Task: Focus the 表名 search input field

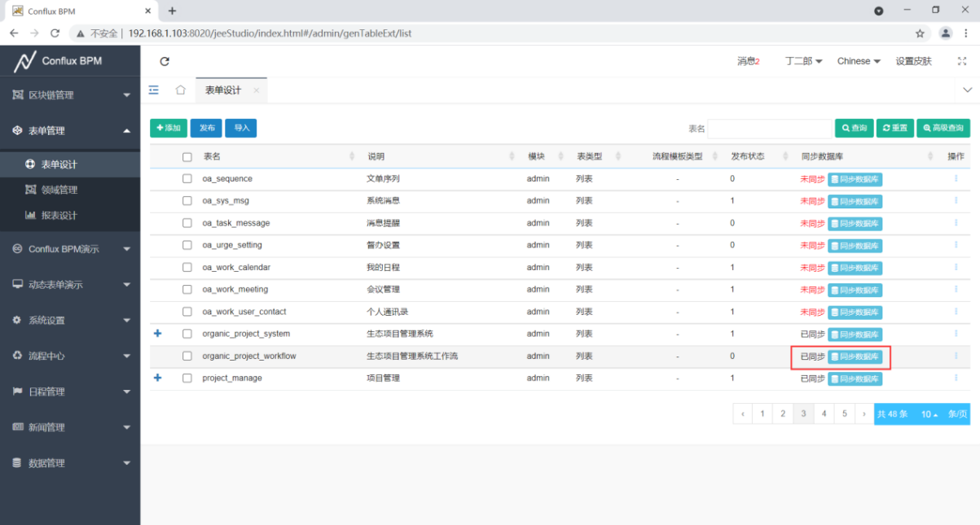Action: 770,129
